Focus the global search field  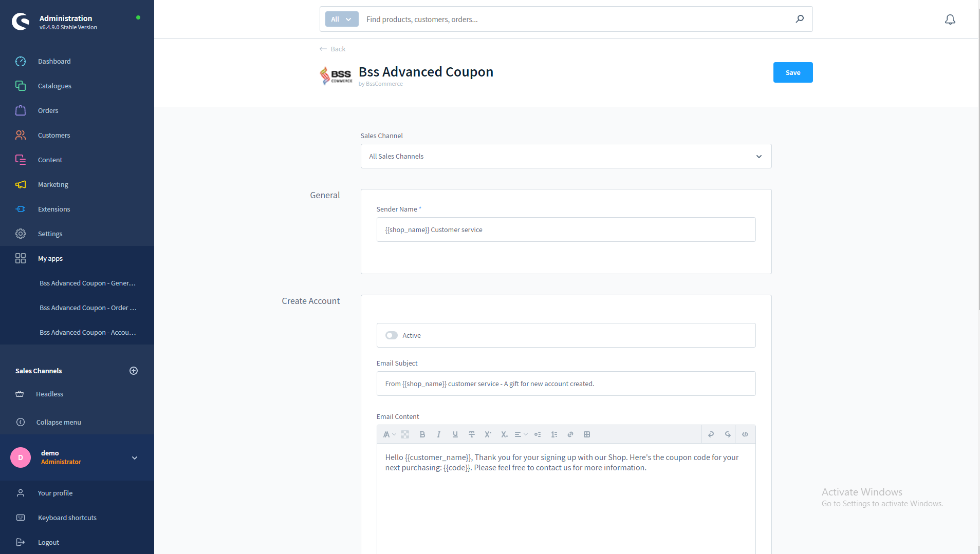576,19
